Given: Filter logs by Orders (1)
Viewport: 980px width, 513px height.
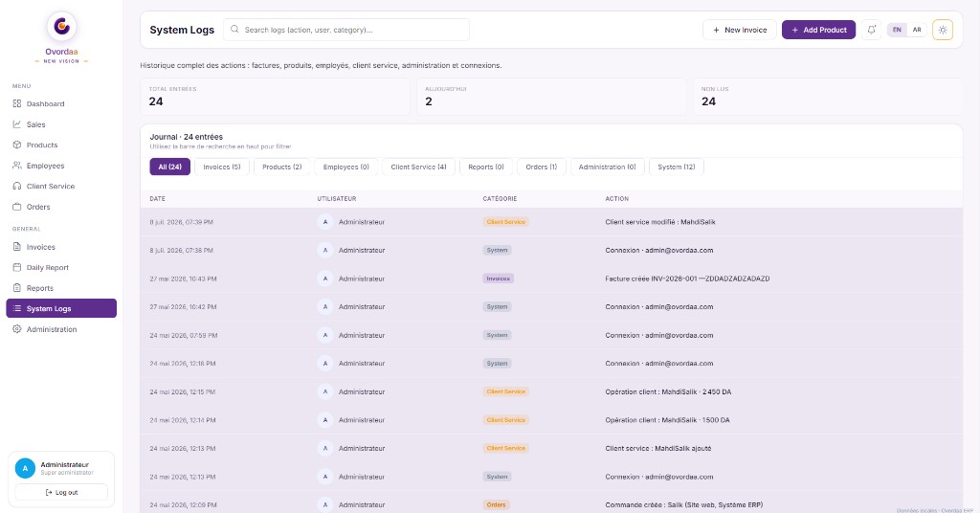Looking at the screenshot, I should [x=542, y=167].
